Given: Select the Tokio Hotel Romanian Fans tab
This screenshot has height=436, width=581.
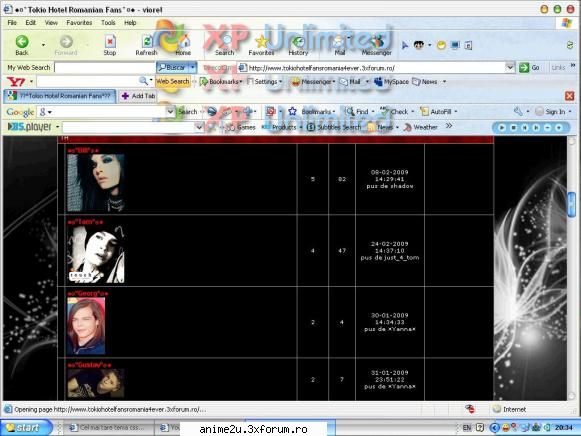Looking at the screenshot, I should 60,96.
